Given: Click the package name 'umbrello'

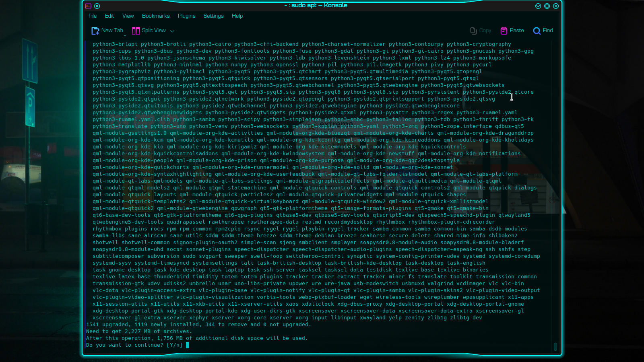Looking at the screenshot, I should (x=202, y=284).
